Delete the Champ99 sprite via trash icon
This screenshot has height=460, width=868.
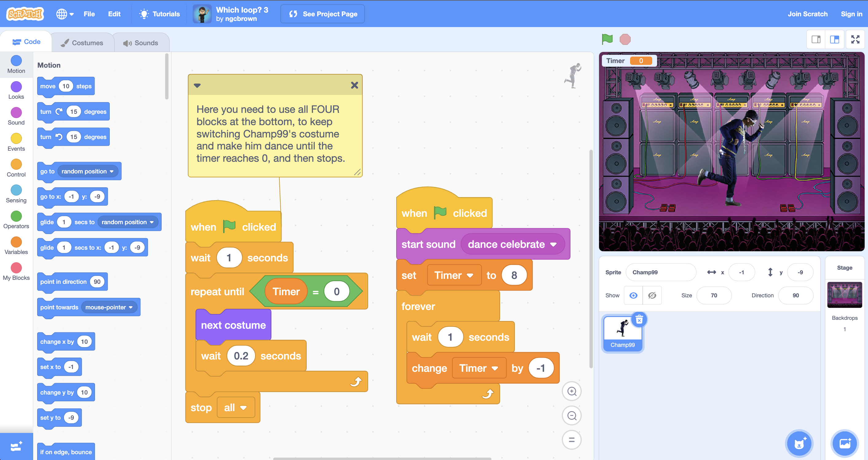coord(639,320)
